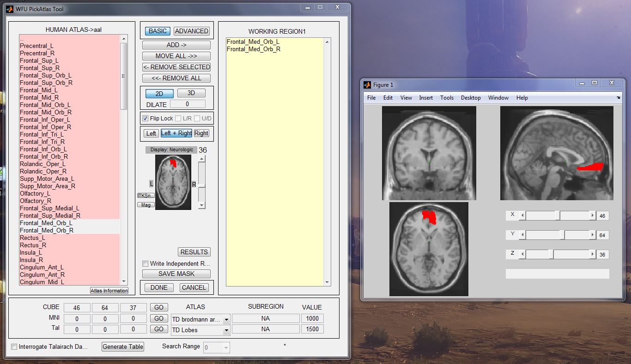The width and height of the screenshot is (631, 364).
Task: Open the Desktop menu in Figure 1
Action: pos(471,98)
